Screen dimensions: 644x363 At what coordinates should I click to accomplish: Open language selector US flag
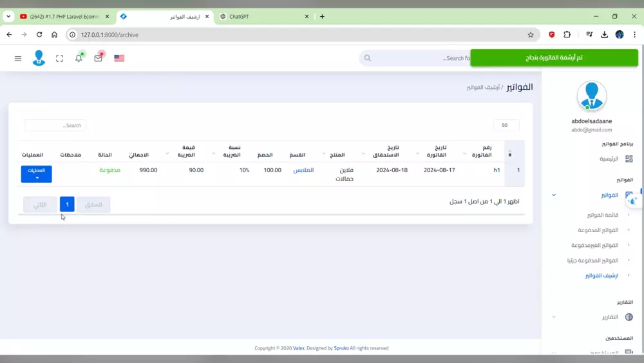(119, 58)
